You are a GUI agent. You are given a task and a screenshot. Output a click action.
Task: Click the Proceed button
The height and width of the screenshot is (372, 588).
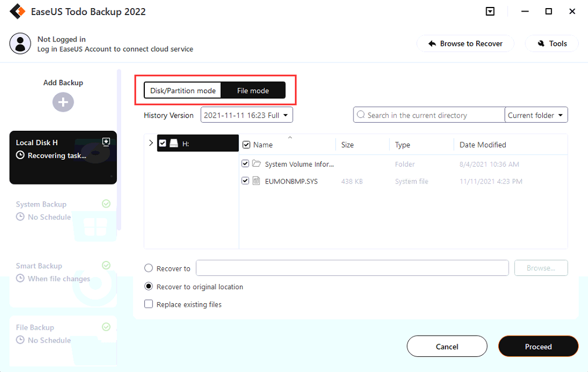pos(538,347)
